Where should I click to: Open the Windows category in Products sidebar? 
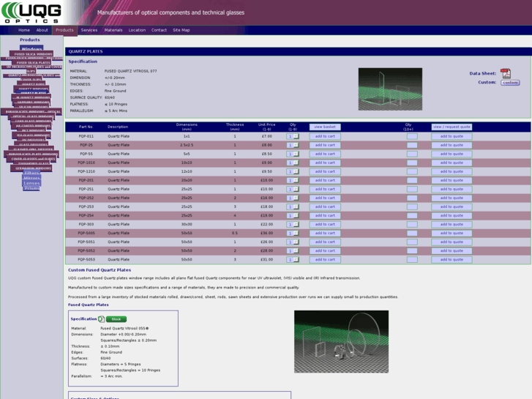pos(31,48)
